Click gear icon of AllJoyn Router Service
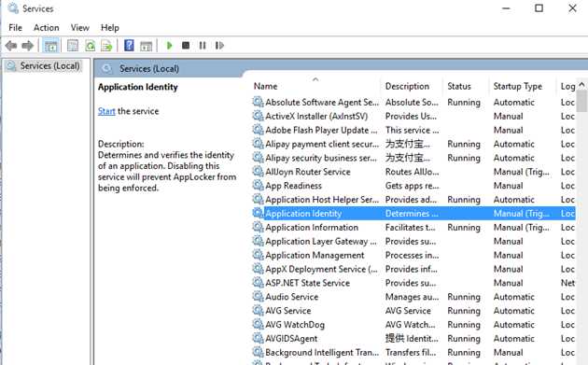 coord(258,171)
